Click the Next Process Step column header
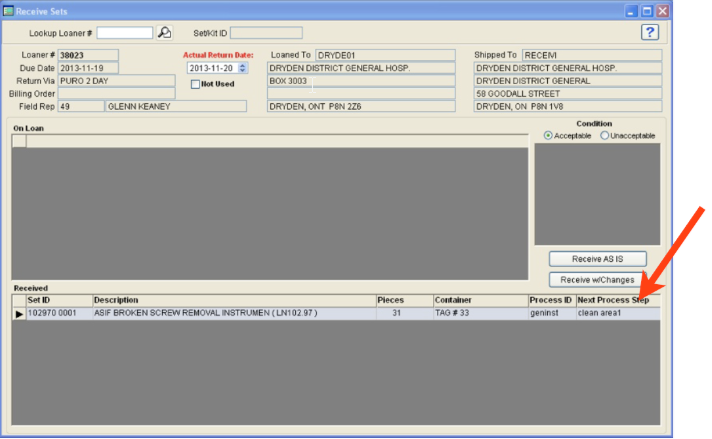This screenshot has height=439, width=712. coord(617,300)
